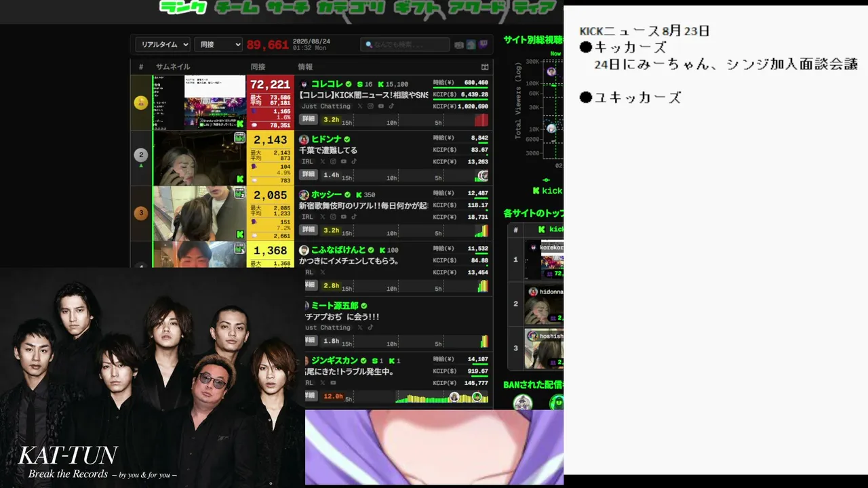Click ヒドンナ's avatar icon
The width and height of the screenshot is (868, 488).
[304, 140]
